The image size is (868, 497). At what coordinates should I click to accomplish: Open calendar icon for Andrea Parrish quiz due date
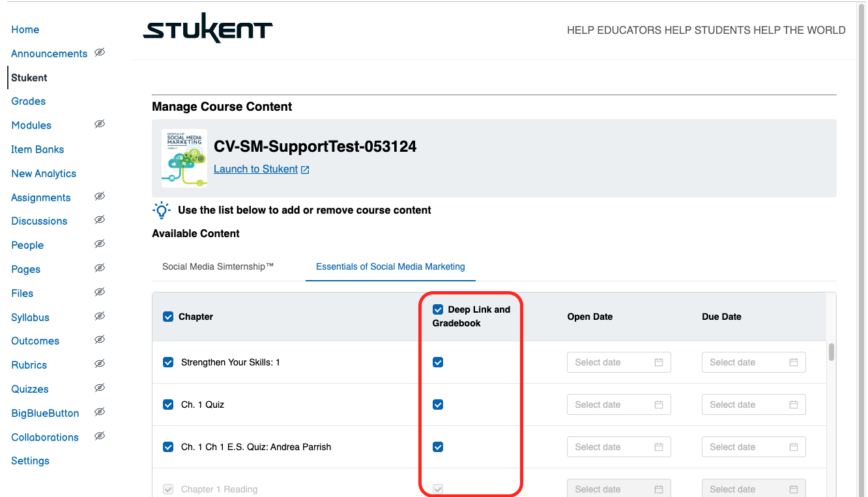pos(794,447)
